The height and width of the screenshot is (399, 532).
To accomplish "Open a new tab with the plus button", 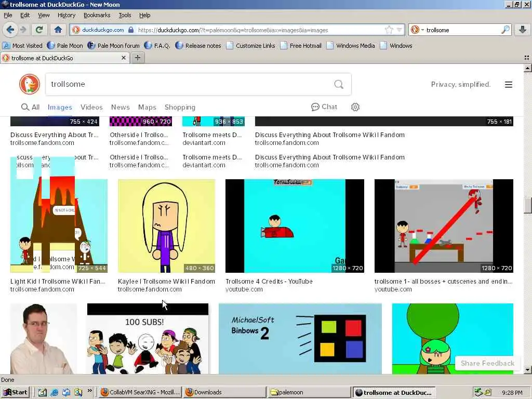I will pyautogui.click(x=137, y=58).
